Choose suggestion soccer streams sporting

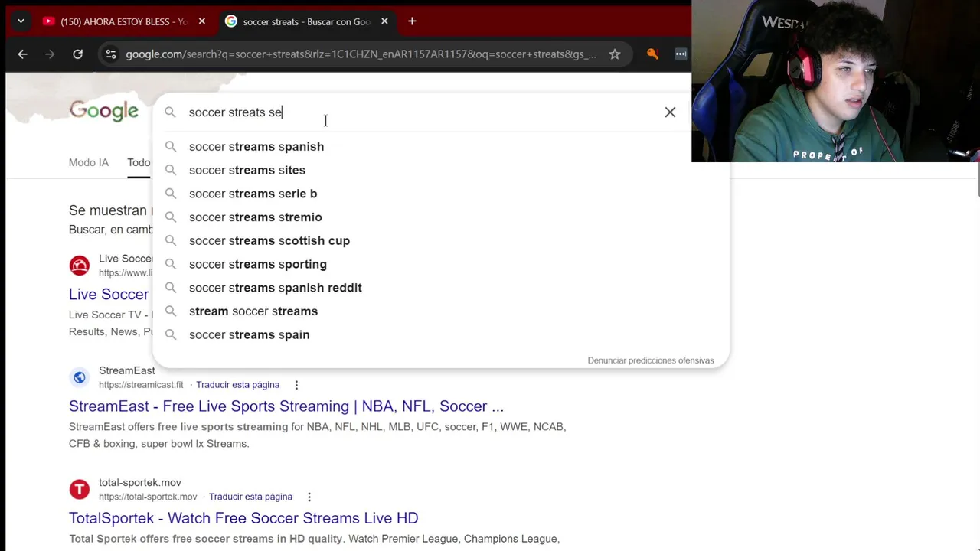coord(440,264)
